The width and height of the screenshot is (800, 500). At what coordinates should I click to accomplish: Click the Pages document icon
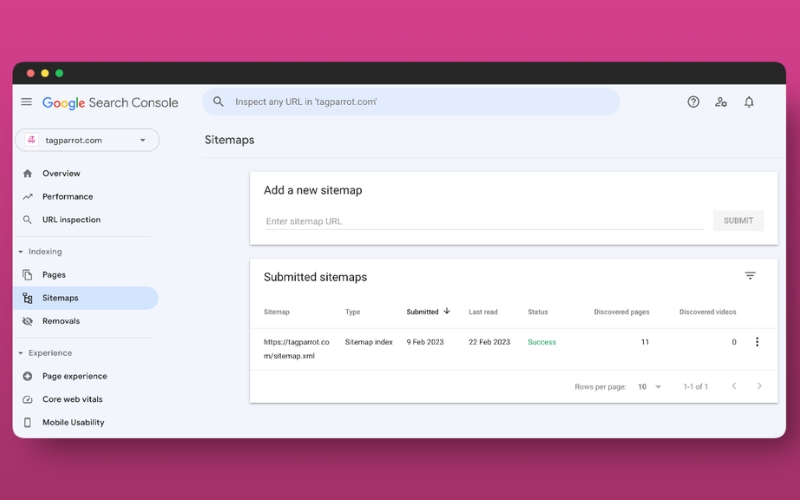pos(28,275)
